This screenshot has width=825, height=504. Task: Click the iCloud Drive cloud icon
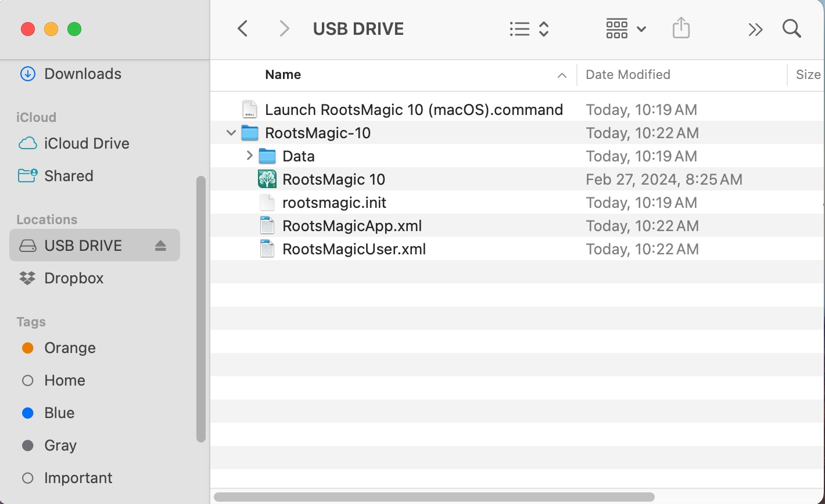pos(27,143)
